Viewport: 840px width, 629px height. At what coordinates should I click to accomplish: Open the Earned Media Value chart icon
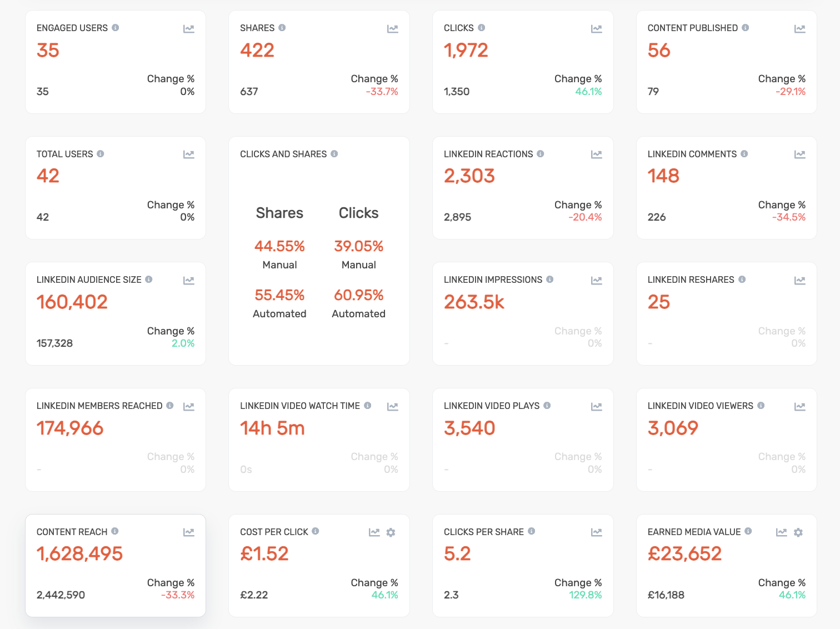pyautogui.click(x=782, y=532)
